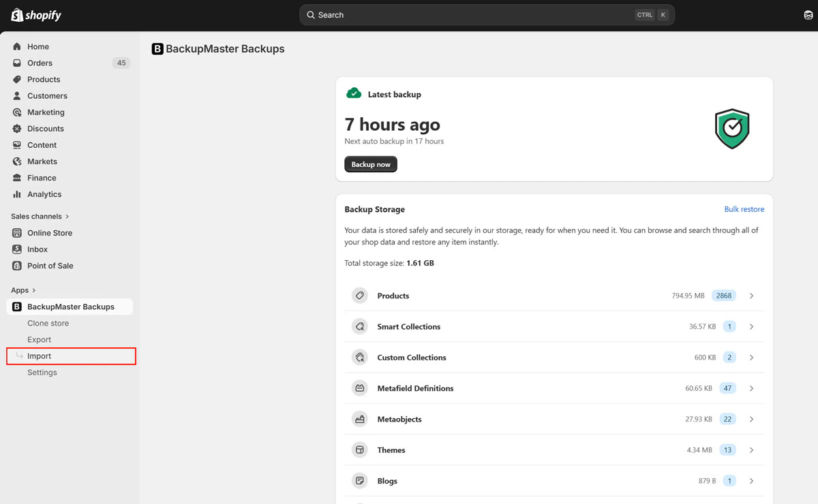Image resolution: width=818 pixels, height=504 pixels.
Task: Click the Backup now button
Action: pyautogui.click(x=370, y=164)
